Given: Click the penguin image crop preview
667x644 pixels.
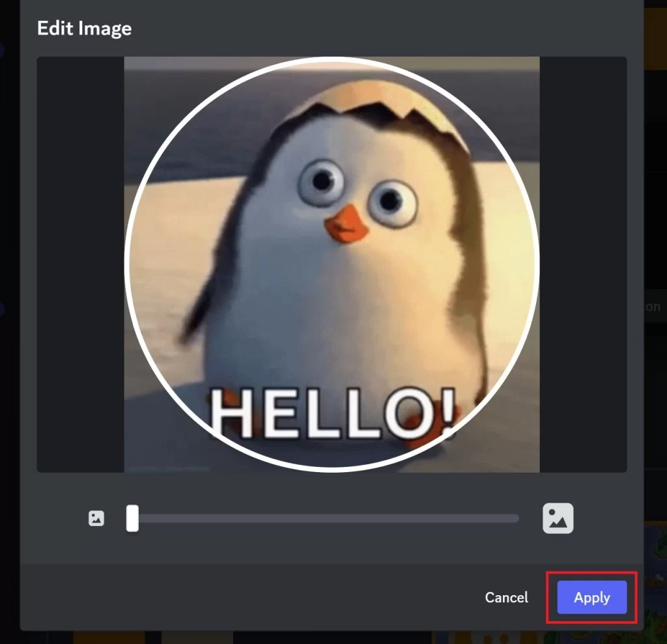Looking at the screenshot, I should pos(332,264).
